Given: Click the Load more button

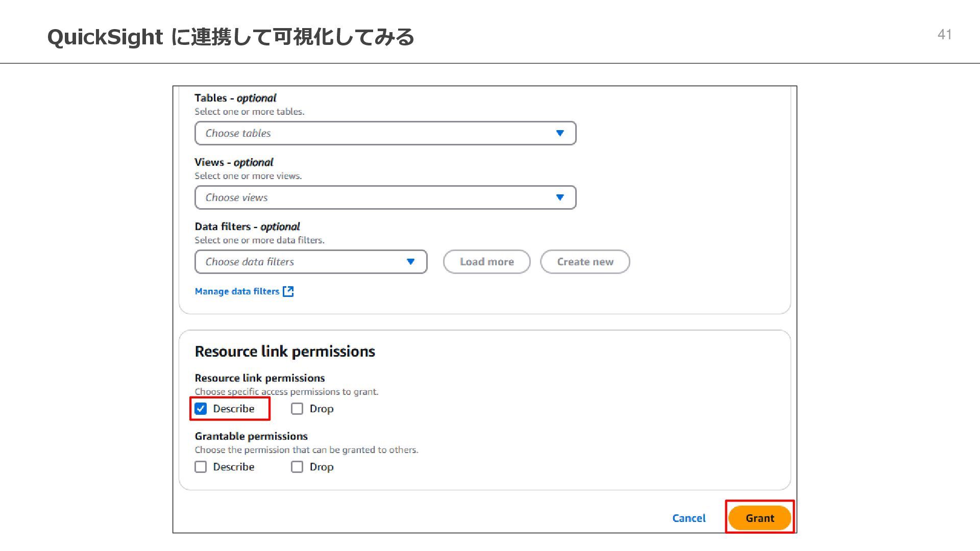Looking at the screenshot, I should click(x=486, y=262).
